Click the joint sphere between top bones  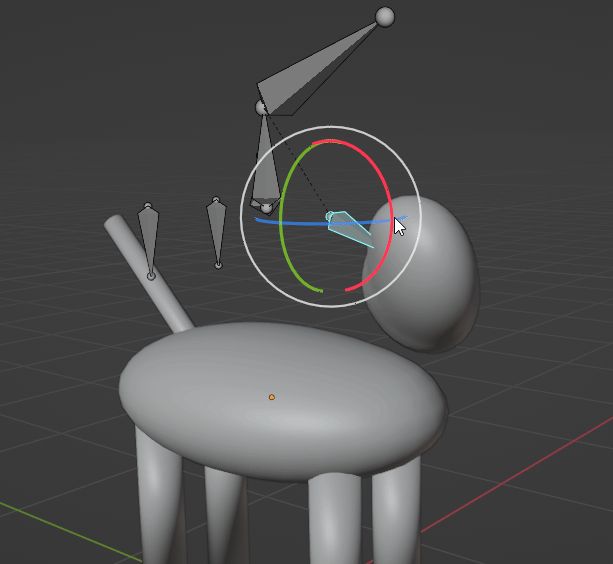[263, 106]
